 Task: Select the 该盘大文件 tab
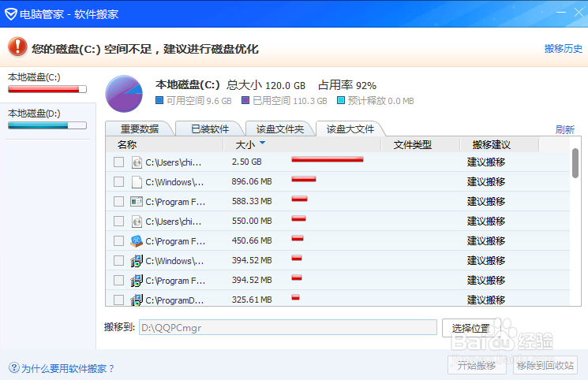[x=350, y=129]
